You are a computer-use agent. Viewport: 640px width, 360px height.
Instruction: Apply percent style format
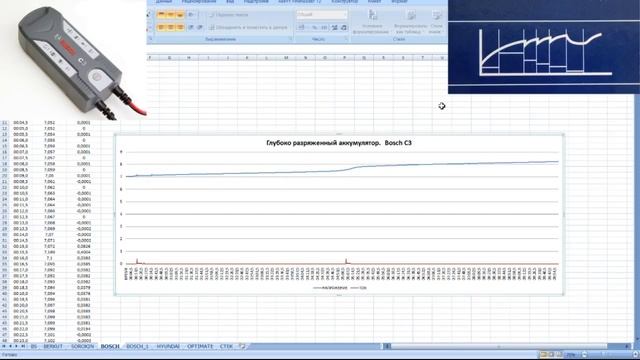[x=315, y=27]
